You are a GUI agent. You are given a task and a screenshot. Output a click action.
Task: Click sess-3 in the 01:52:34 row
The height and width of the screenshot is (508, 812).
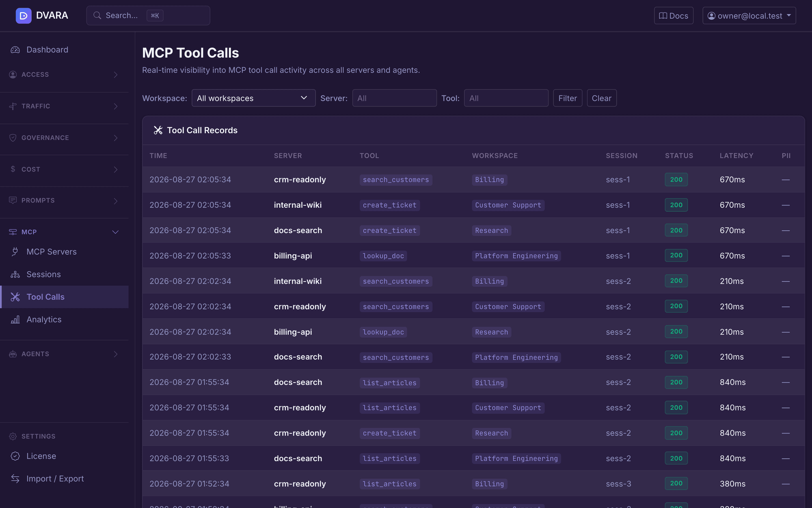pos(618,484)
